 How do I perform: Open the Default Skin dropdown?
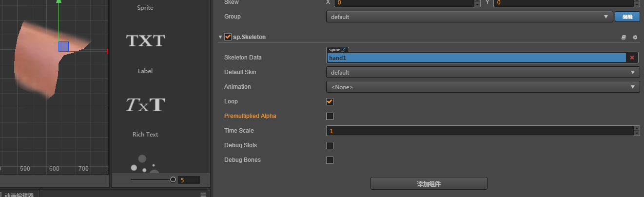coord(482,72)
